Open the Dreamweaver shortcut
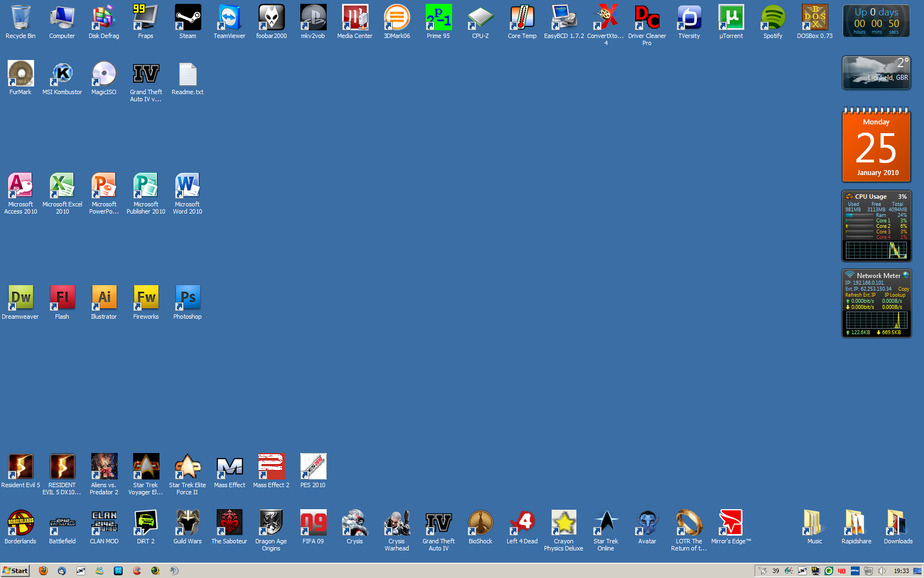This screenshot has height=578, width=924. click(20, 298)
